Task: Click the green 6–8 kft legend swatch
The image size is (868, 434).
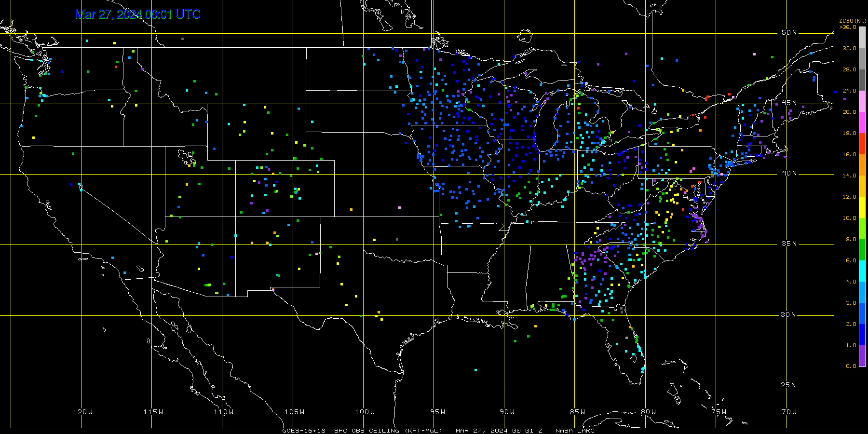Action: pos(862,250)
